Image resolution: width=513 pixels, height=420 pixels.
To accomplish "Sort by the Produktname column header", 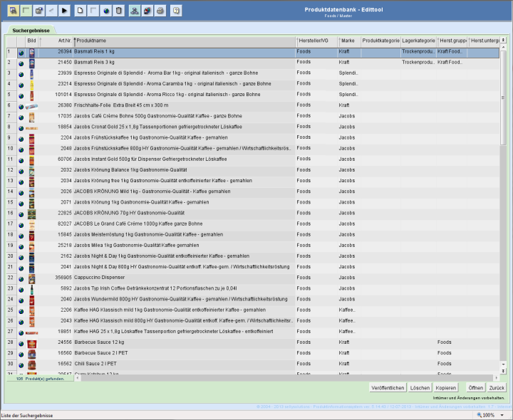I will coord(184,41).
